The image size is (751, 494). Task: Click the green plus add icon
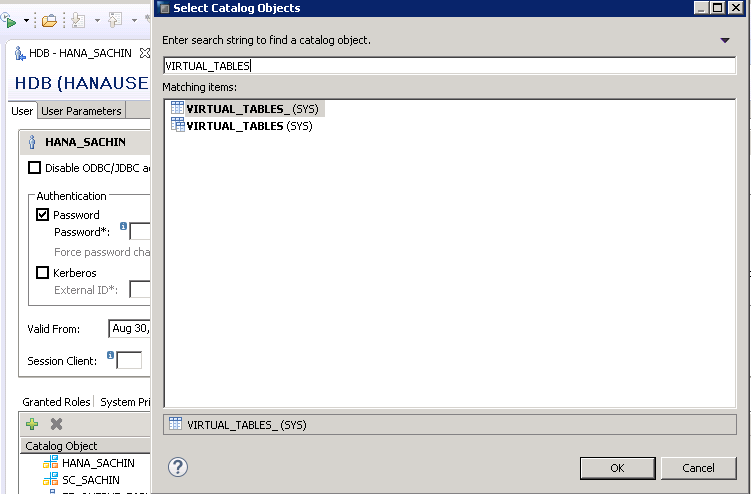32,424
